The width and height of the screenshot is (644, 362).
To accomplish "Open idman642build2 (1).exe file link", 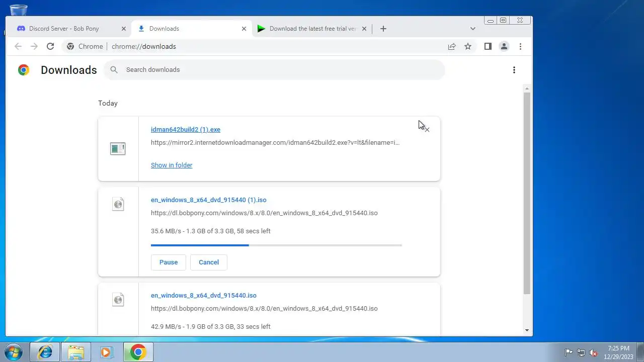I will pos(186,129).
